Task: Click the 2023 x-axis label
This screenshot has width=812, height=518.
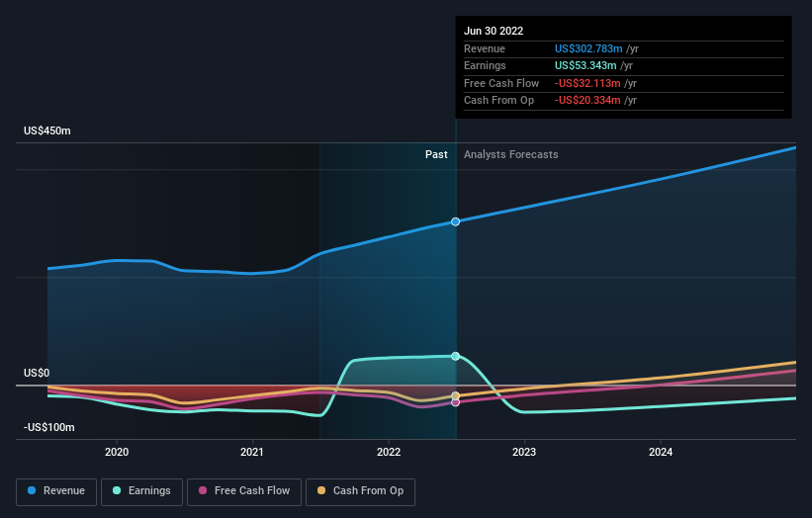Action: [524, 452]
